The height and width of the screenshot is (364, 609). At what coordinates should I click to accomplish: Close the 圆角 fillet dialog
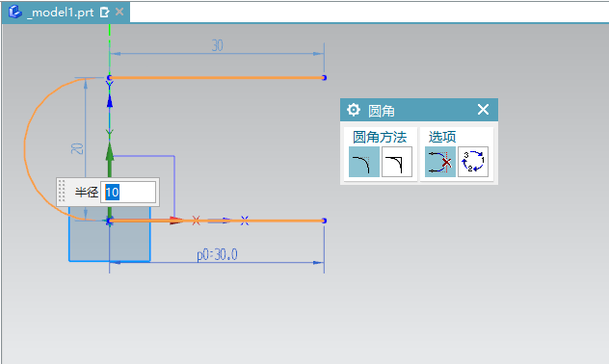coord(483,110)
